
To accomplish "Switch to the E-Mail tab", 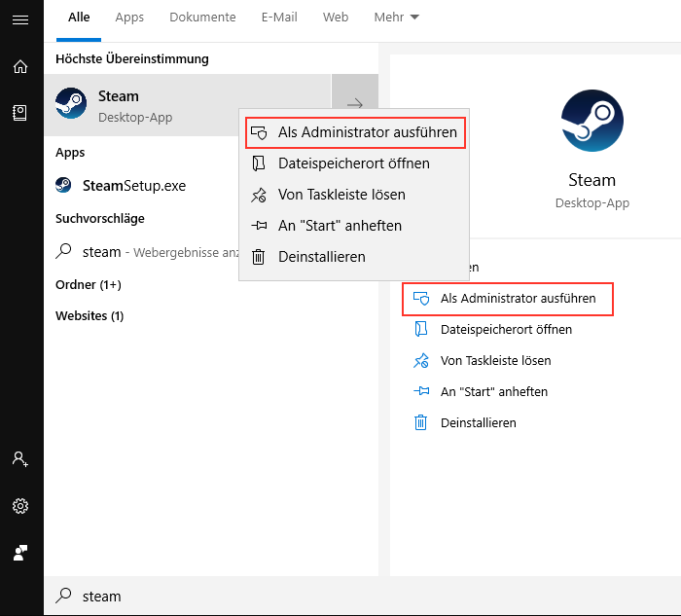I will coord(279,18).
